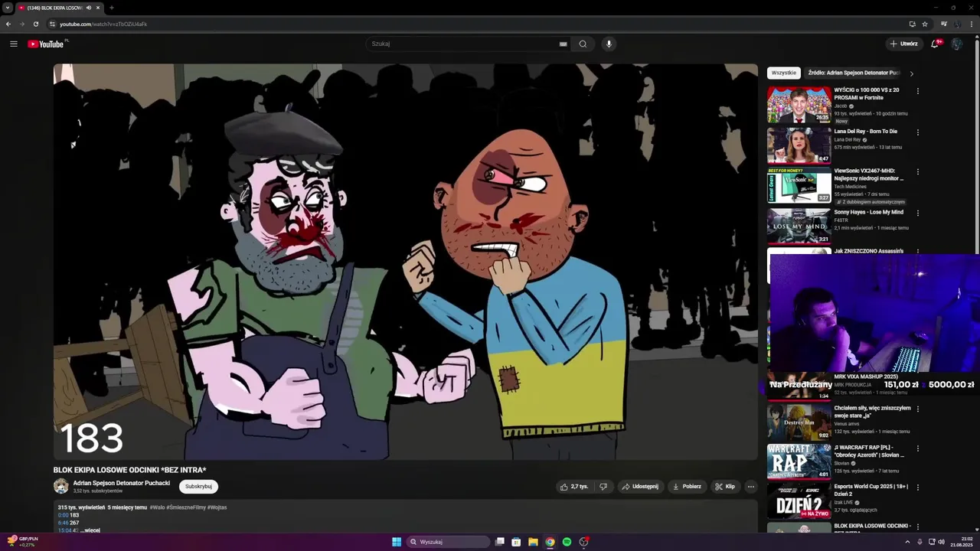This screenshot has width=980, height=551.
Task: Open new browser tab
Action: [111, 8]
